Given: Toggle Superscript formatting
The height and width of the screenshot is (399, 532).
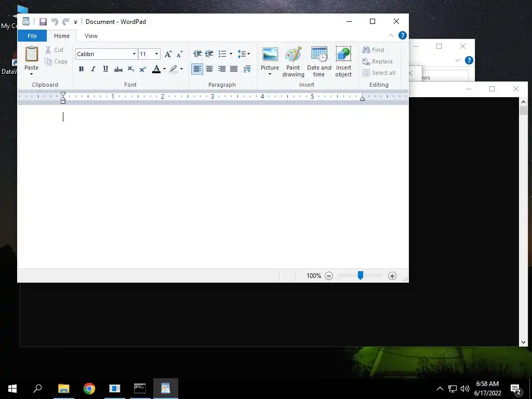Looking at the screenshot, I should [143, 69].
